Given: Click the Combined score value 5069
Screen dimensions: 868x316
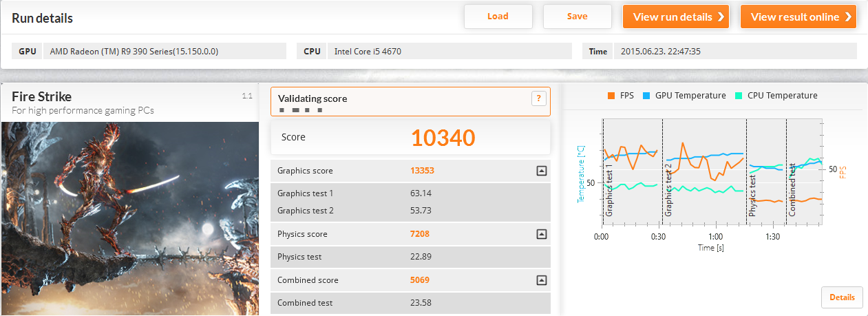Looking at the screenshot, I should pyautogui.click(x=420, y=280).
